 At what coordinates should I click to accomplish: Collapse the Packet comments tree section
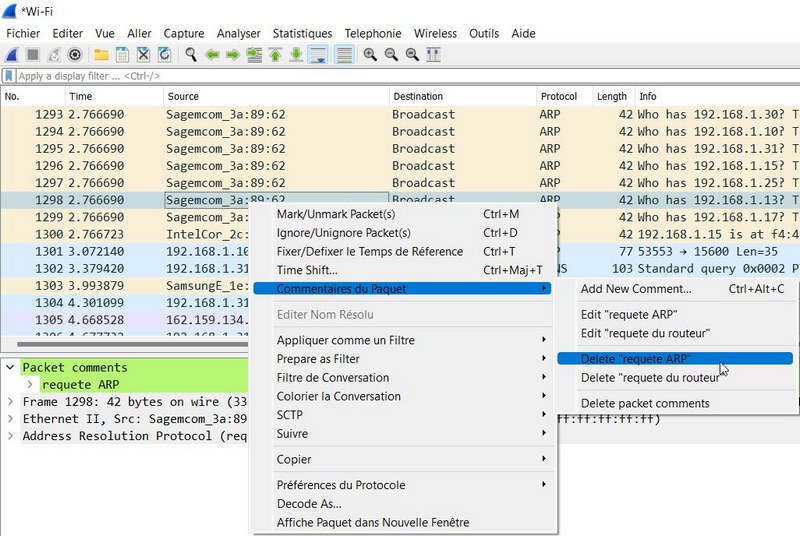[x=11, y=367]
